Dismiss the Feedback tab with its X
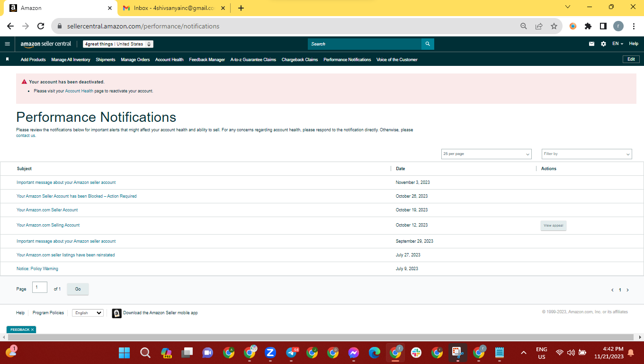644x364 pixels. pos(32,330)
